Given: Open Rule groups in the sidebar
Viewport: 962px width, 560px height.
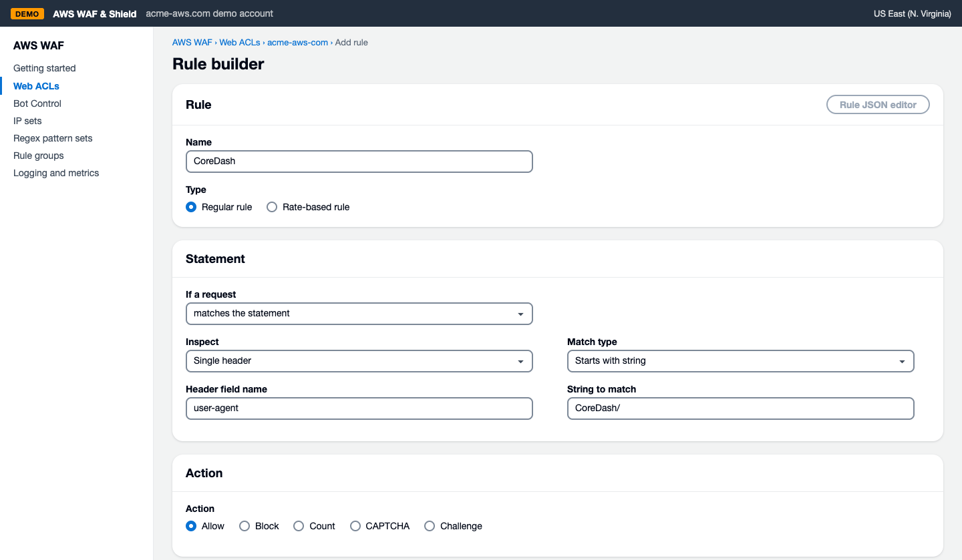Looking at the screenshot, I should [x=39, y=156].
